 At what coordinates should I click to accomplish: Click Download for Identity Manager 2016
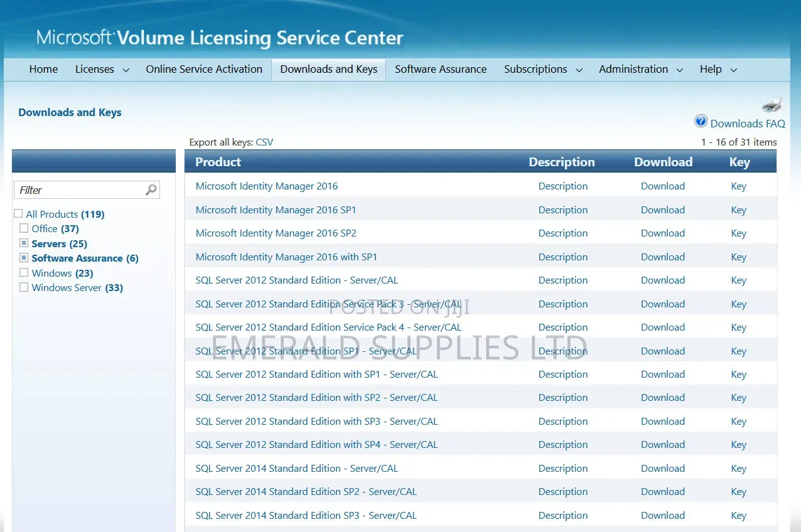[x=663, y=186]
